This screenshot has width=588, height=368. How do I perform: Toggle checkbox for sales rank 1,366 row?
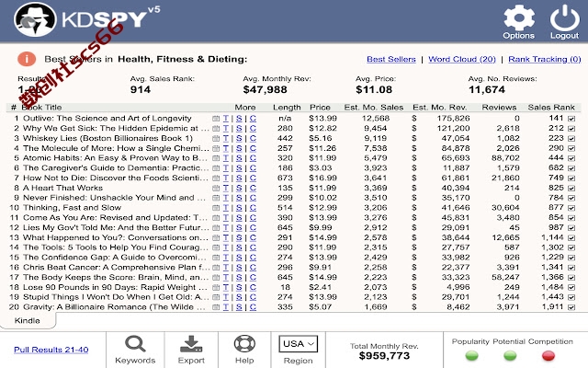point(571,278)
